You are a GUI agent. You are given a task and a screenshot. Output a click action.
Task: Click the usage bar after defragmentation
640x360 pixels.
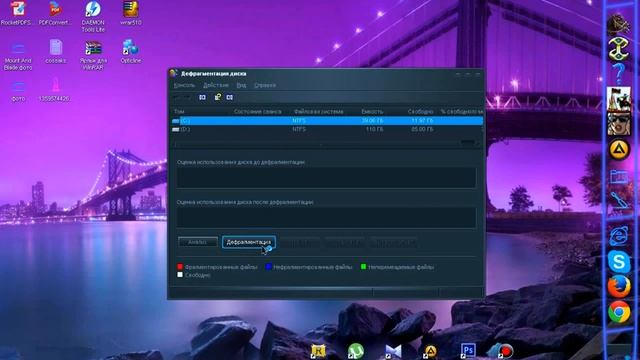pyautogui.click(x=327, y=218)
